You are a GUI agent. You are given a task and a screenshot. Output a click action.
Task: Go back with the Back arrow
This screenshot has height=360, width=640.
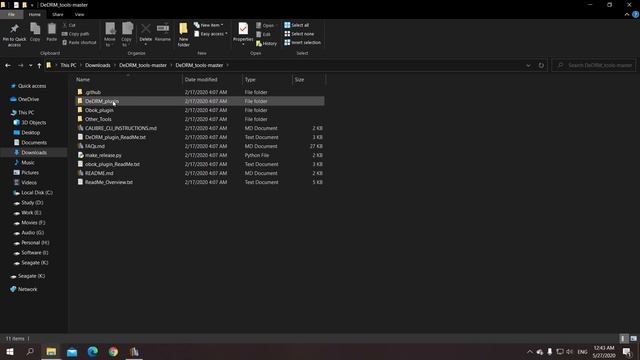8,65
